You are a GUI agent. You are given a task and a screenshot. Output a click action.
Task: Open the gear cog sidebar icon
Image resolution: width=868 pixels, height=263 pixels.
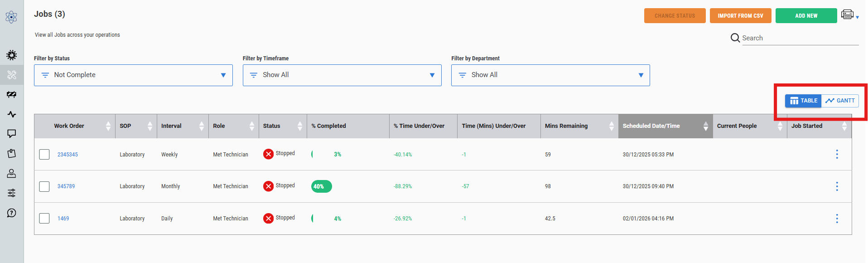12,55
